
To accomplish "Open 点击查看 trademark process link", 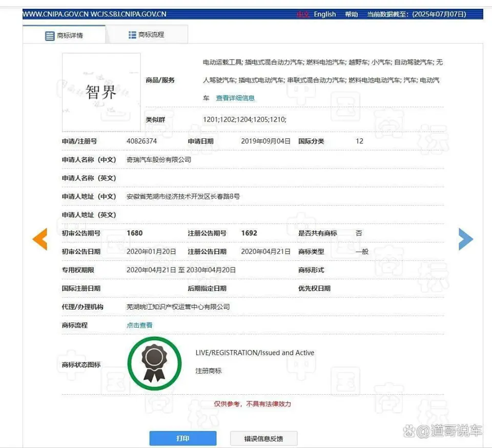I will click(139, 325).
